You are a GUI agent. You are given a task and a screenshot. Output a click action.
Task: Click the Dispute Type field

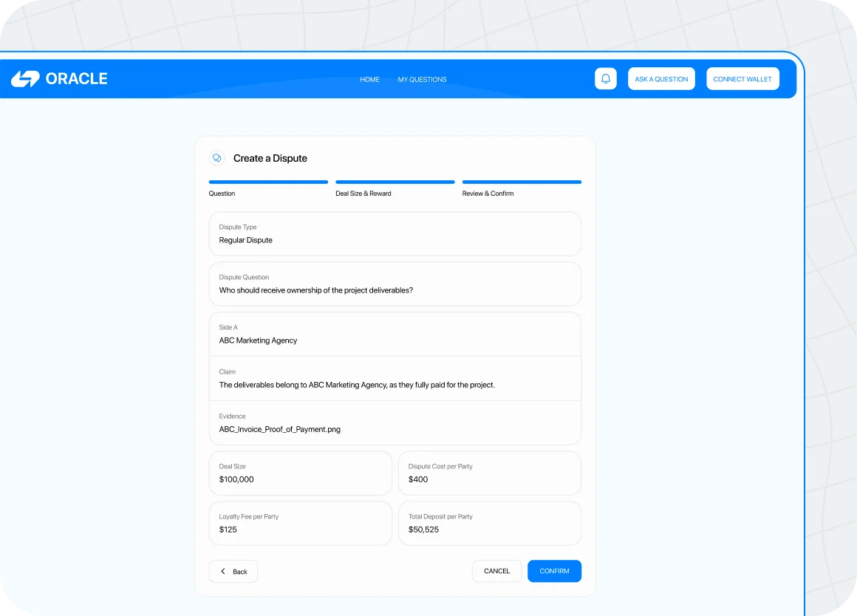pyautogui.click(x=395, y=234)
